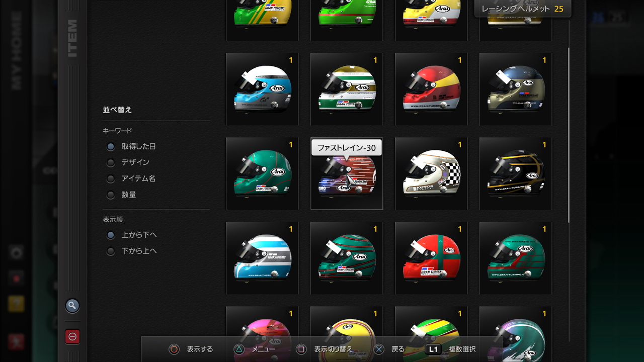The image size is (644, 362).
Task: Select the teal helmet with thin red lines
Action: point(347,258)
